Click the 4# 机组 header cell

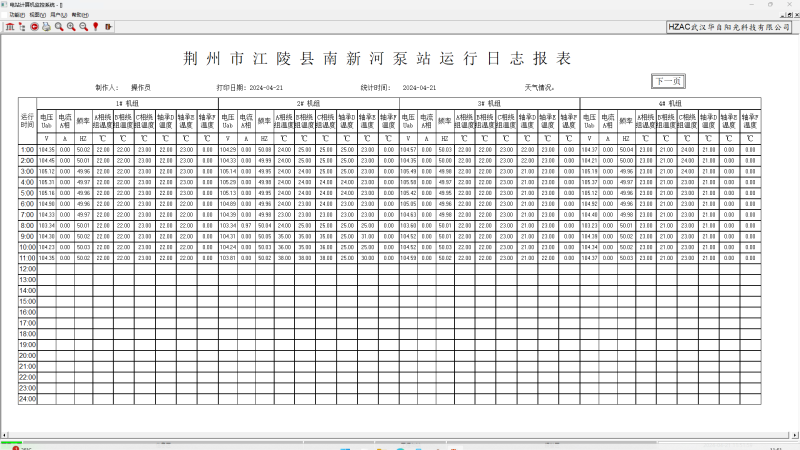click(x=670, y=103)
